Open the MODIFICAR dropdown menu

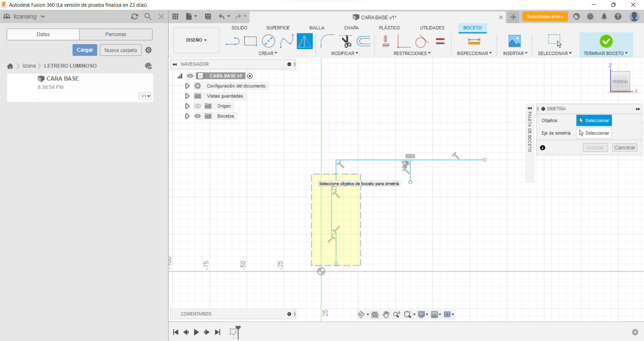pyautogui.click(x=344, y=53)
